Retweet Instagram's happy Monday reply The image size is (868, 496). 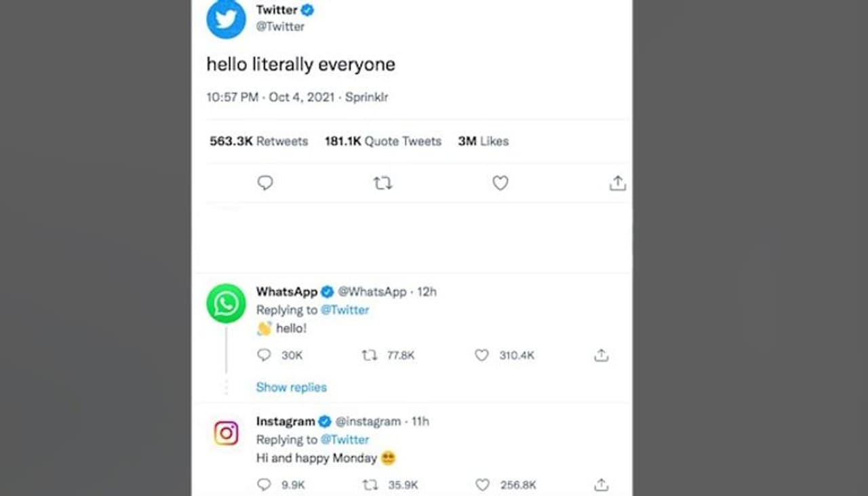click(x=370, y=484)
